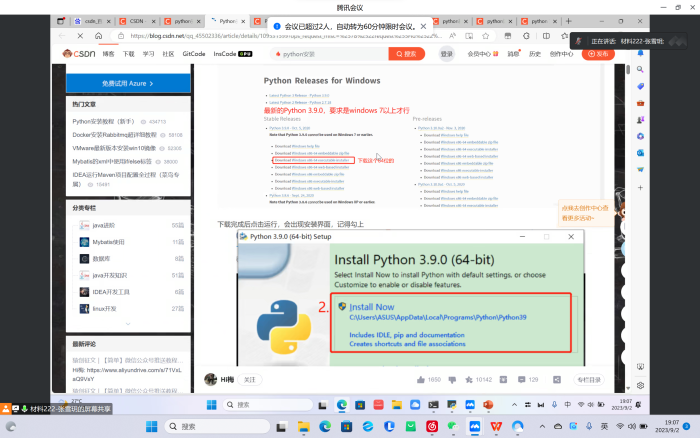Click the orange 搜索 button
The width and height of the screenshot is (700, 438).
(406, 54)
